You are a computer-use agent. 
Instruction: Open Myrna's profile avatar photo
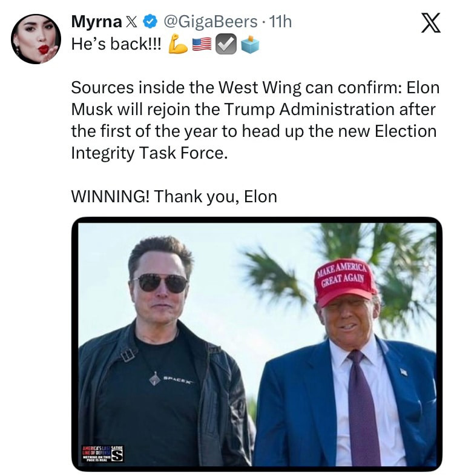[36, 38]
